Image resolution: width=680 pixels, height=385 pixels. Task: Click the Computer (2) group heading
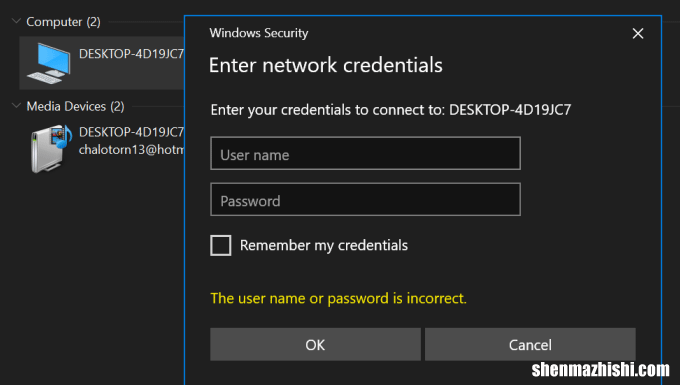63,22
